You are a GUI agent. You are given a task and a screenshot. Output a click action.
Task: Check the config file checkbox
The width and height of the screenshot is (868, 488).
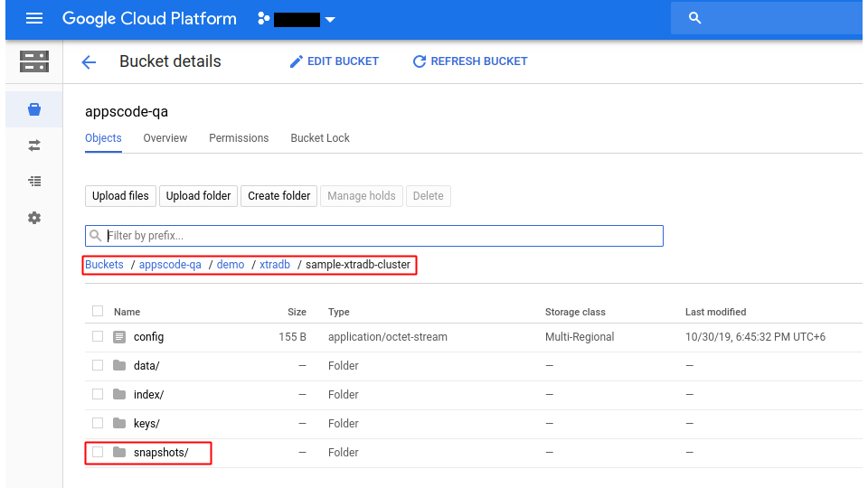click(x=98, y=337)
